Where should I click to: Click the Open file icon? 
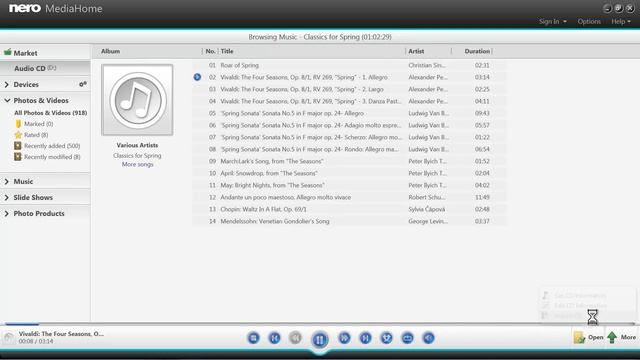pos(579,338)
